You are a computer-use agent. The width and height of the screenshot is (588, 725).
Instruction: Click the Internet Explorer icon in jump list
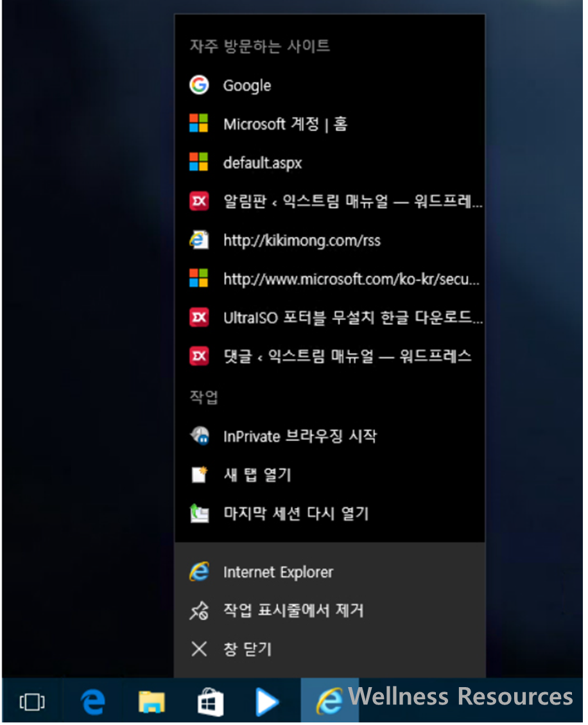click(199, 572)
